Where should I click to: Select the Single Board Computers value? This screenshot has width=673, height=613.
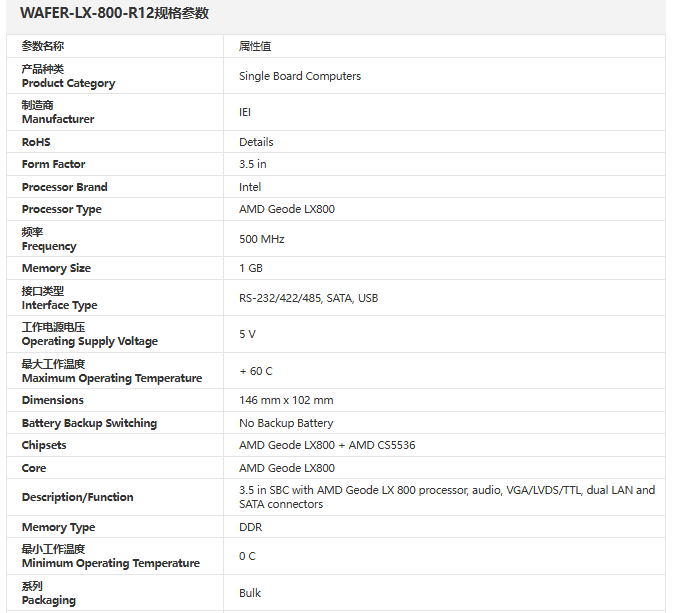pos(300,76)
